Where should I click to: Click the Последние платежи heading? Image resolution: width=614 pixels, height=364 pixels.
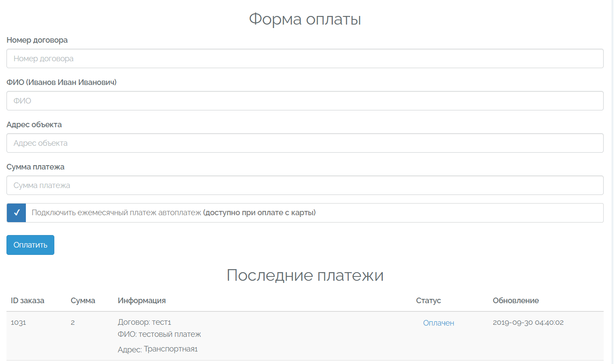305,275
